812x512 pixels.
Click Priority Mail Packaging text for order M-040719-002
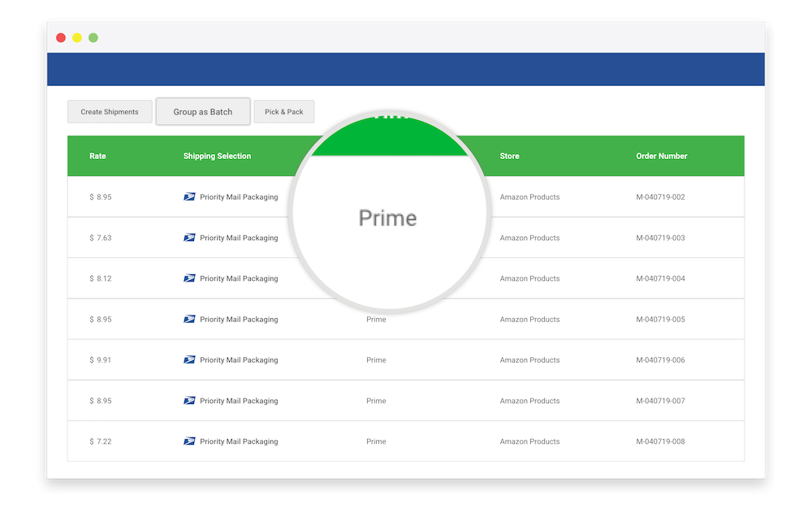tap(239, 197)
